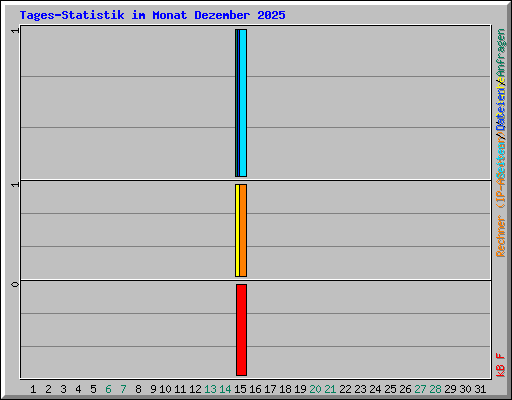Viewport: 512px width, 400px height.
Task: Click green day label 6
Action: pyautogui.click(x=108, y=389)
